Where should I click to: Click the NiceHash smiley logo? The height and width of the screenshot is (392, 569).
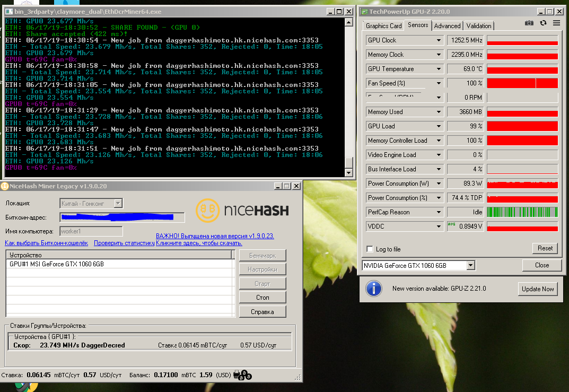207,210
